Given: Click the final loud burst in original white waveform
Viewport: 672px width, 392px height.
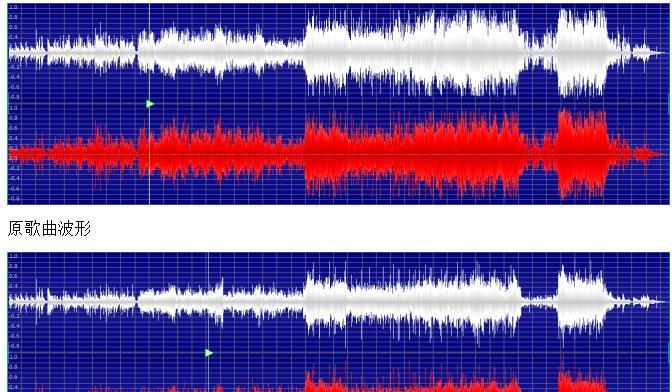Looking at the screenshot, I should coord(582,52).
